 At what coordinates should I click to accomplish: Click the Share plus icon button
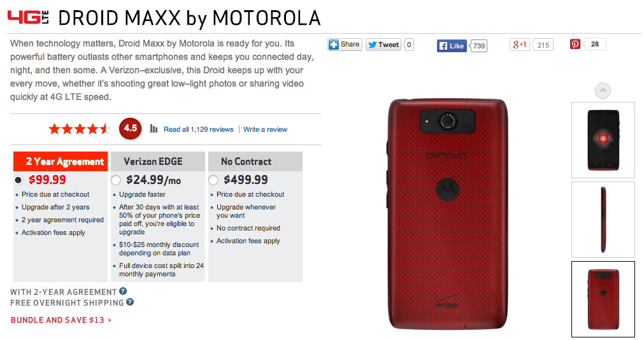coord(345,45)
